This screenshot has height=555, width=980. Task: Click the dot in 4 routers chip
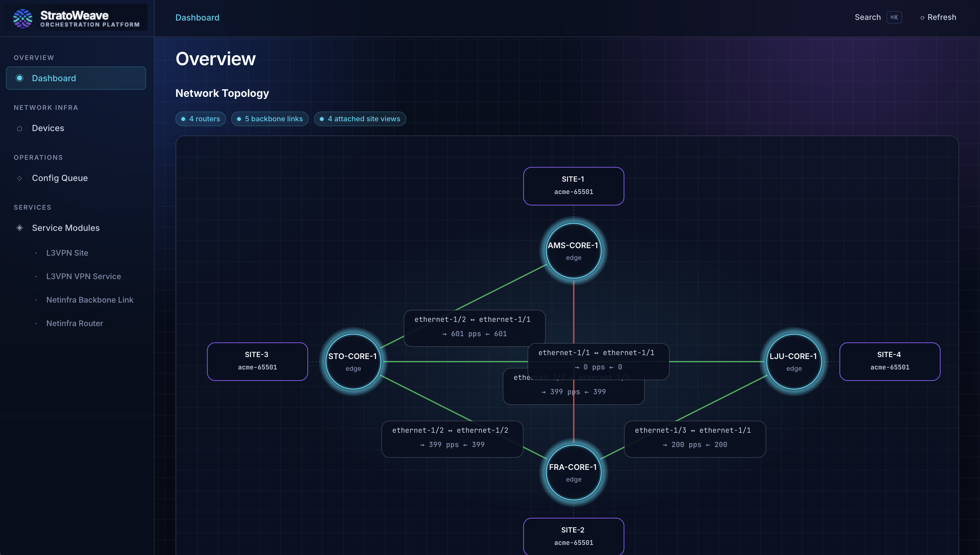[183, 119]
